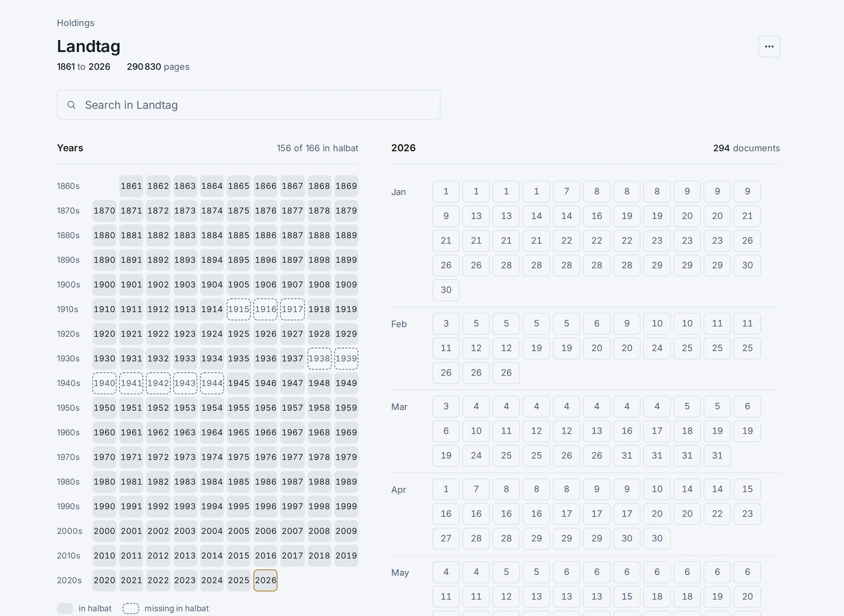
Task: Click the highlighted year 2026
Action: [265, 580]
